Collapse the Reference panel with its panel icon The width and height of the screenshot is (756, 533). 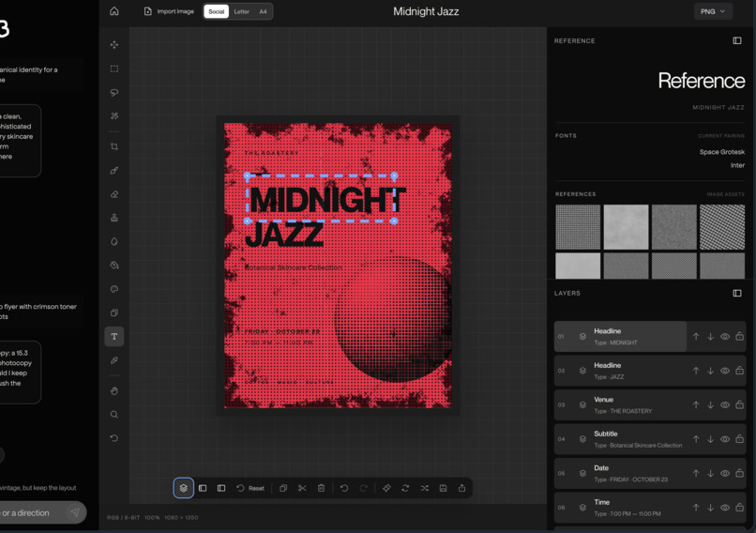737,40
